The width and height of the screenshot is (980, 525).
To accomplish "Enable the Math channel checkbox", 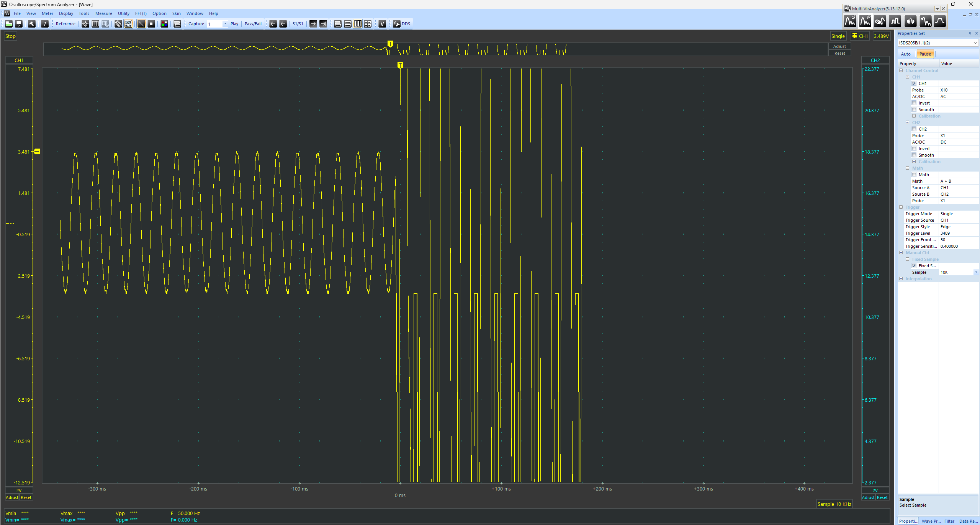I will [x=914, y=174].
